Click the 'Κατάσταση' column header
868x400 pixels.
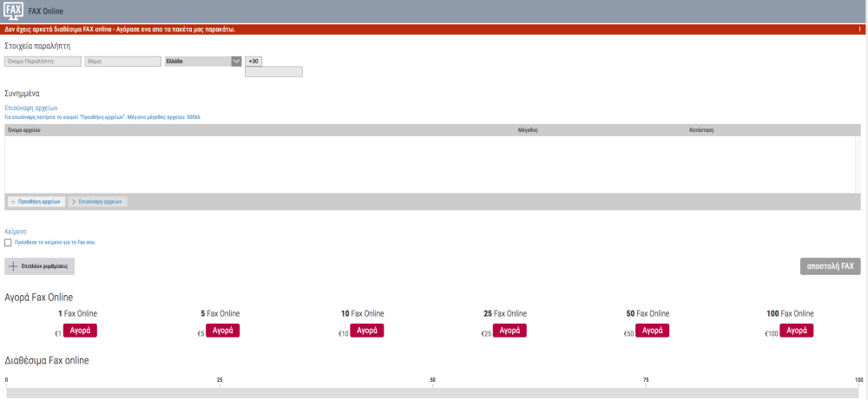coord(700,130)
